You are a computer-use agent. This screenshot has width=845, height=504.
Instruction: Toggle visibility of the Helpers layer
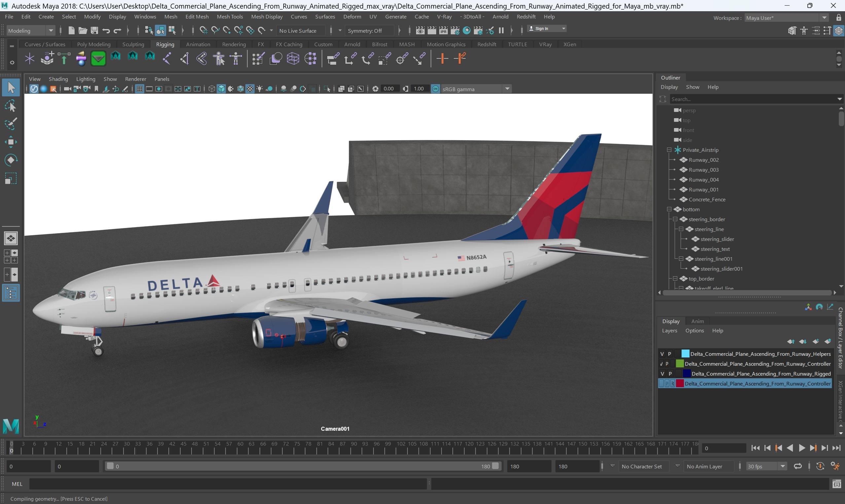click(x=662, y=354)
